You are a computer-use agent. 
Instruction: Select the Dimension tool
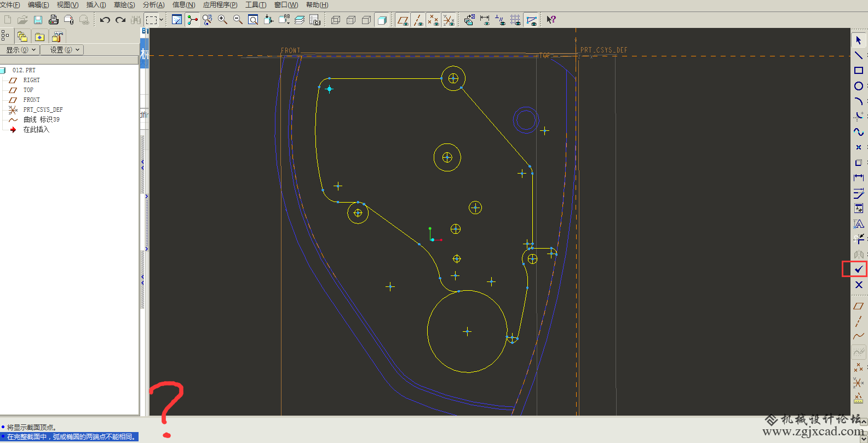(858, 178)
